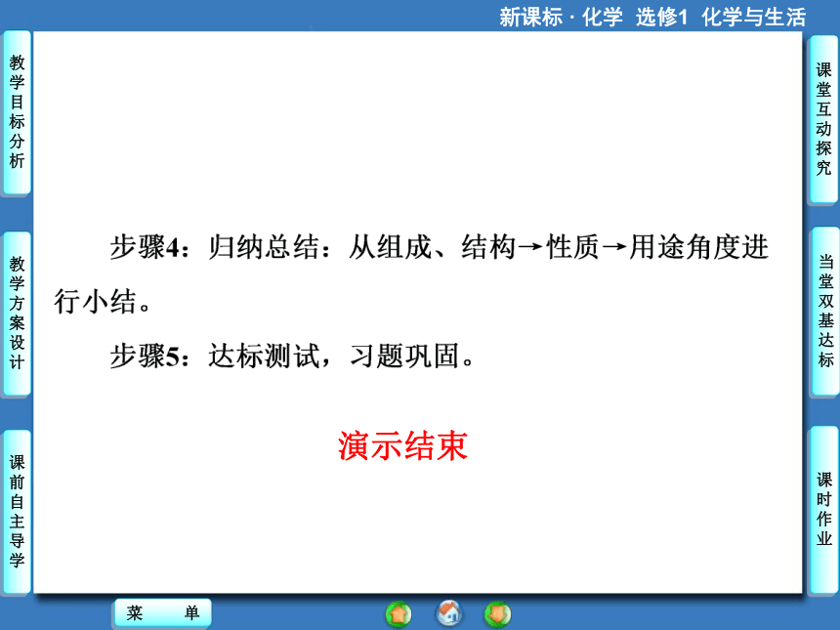Open the 课前自主导学 side tab
The height and width of the screenshot is (630, 840).
[x=17, y=512]
